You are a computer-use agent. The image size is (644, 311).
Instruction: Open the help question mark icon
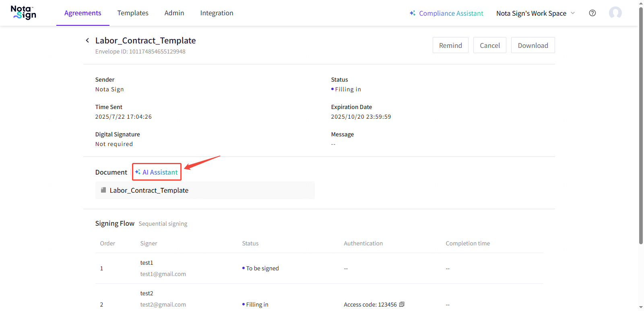click(592, 13)
